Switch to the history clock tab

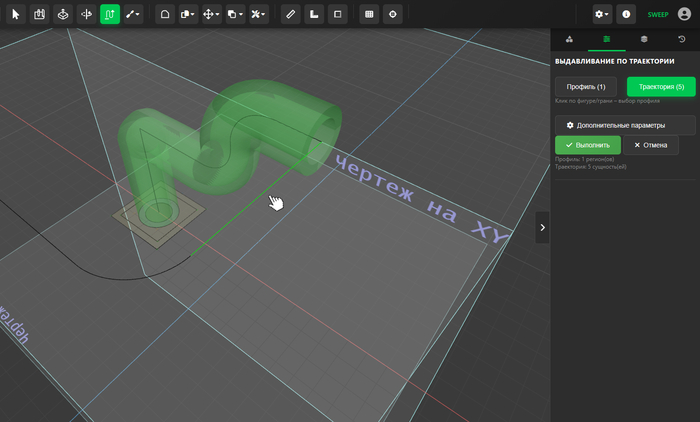click(x=681, y=39)
